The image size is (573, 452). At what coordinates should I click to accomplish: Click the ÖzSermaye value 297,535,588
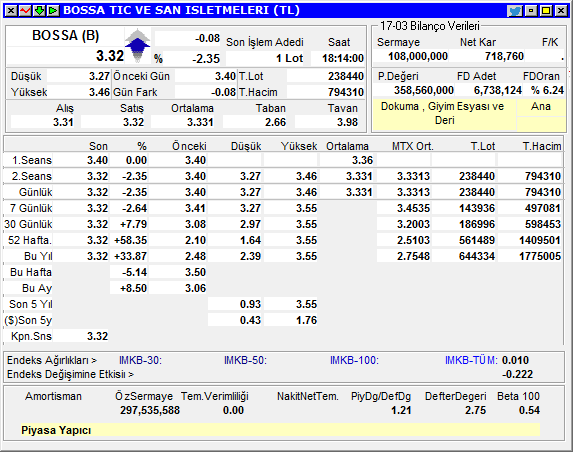(150, 410)
